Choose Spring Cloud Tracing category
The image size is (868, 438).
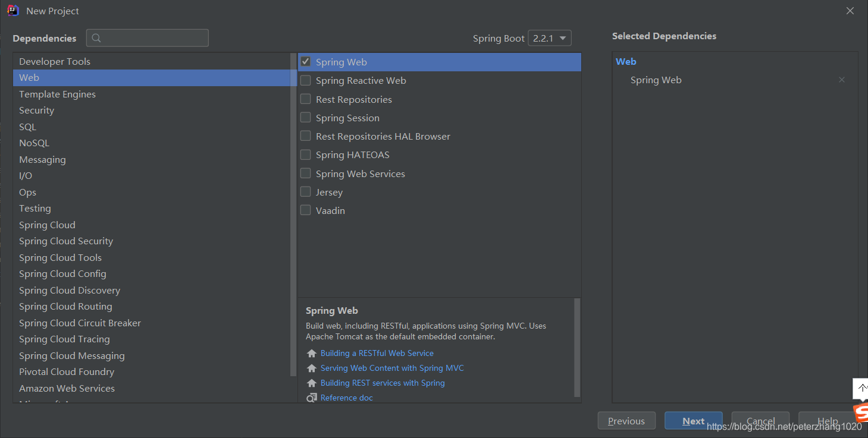[x=152, y=339]
